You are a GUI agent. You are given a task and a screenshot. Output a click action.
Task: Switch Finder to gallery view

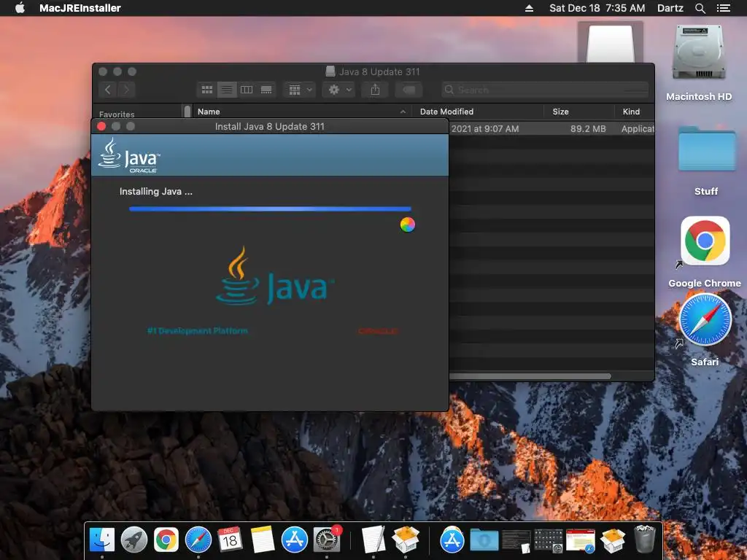click(x=266, y=90)
